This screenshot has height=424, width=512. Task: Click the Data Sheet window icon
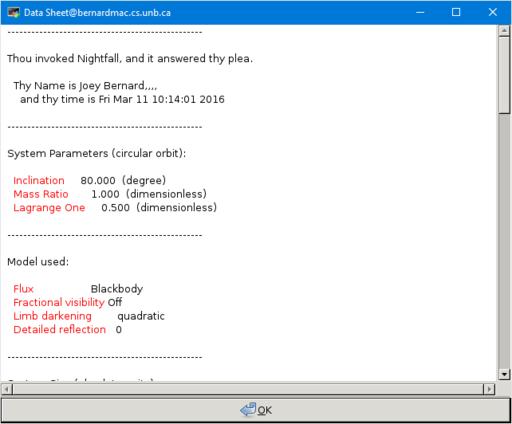click(14, 13)
